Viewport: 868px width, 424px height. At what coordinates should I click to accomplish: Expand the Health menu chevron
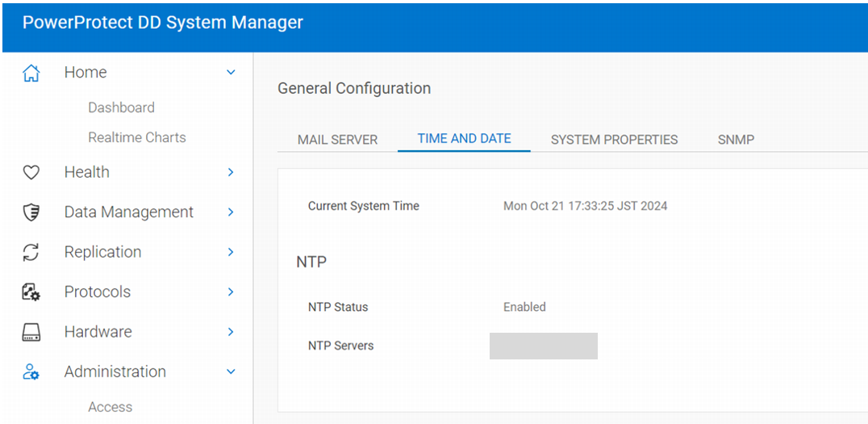tap(232, 172)
